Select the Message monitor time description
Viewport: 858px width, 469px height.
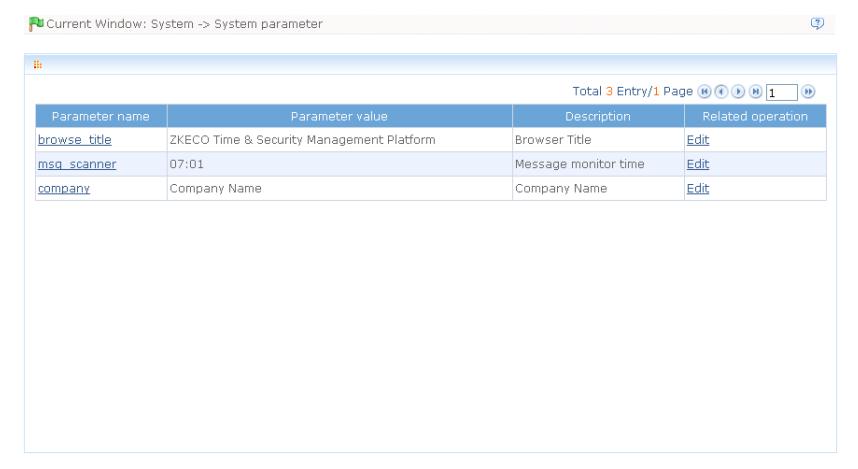pyautogui.click(x=579, y=164)
